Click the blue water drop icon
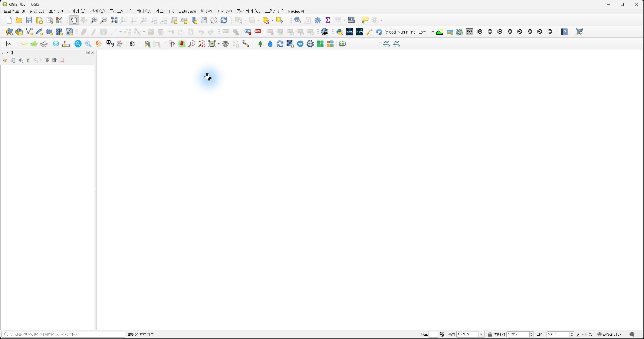This screenshot has width=644, height=339. tap(270, 44)
